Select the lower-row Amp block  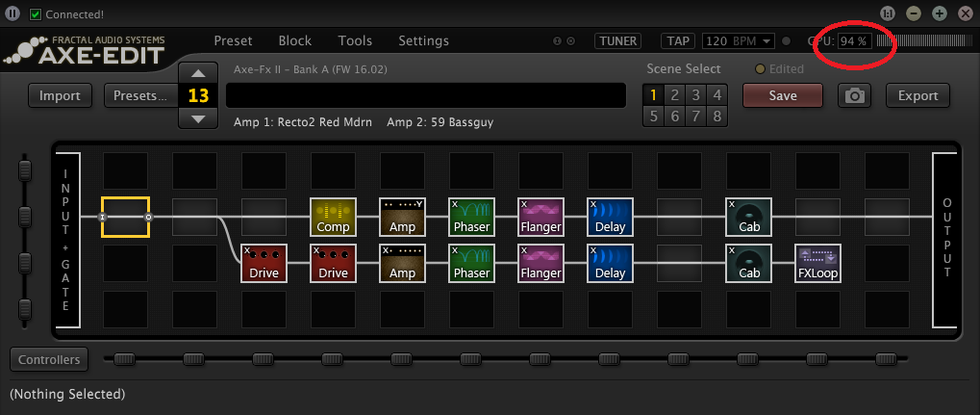[403, 264]
